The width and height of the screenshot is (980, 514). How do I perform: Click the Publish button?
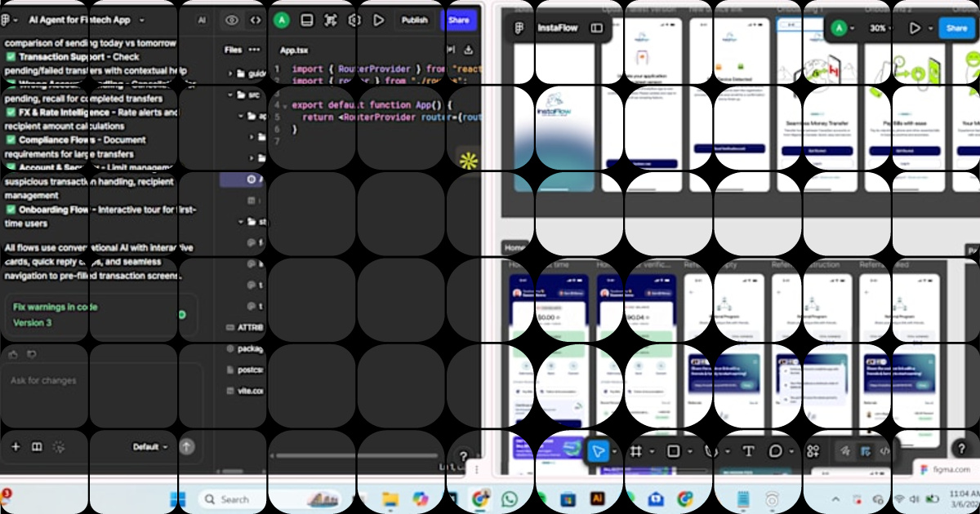(x=415, y=20)
